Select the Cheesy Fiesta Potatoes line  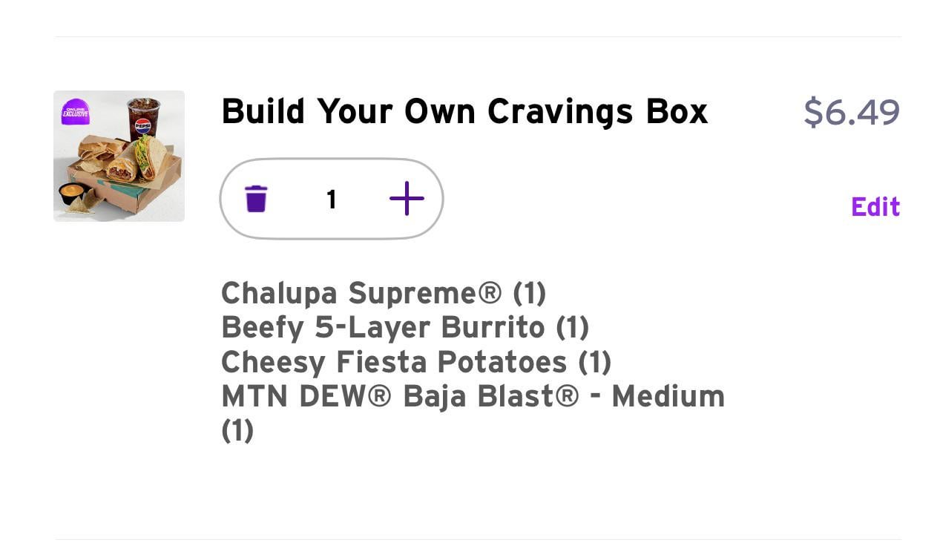pos(416,362)
